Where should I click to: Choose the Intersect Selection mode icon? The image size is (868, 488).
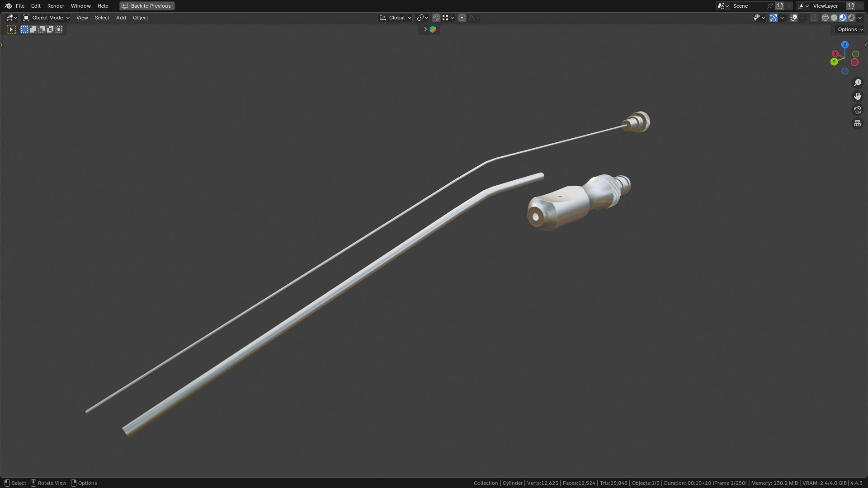point(59,29)
